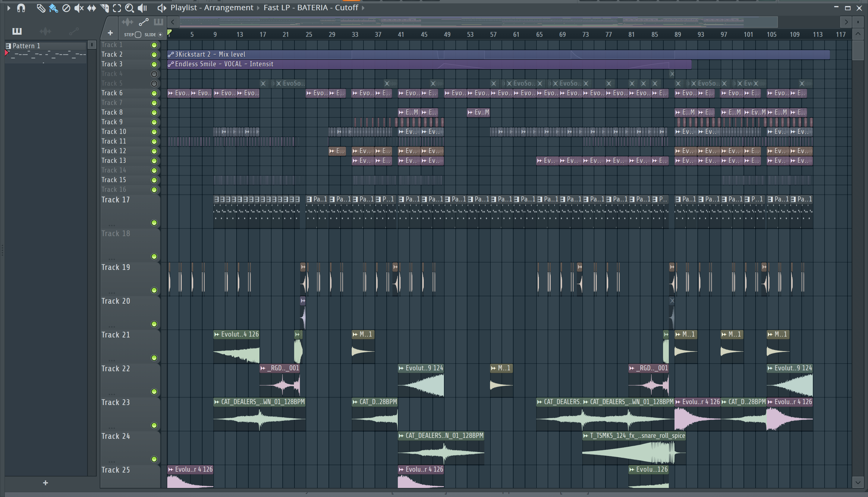Focus automation clips in the playlist header
The height and width of the screenshot is (497, 868).
143,23
